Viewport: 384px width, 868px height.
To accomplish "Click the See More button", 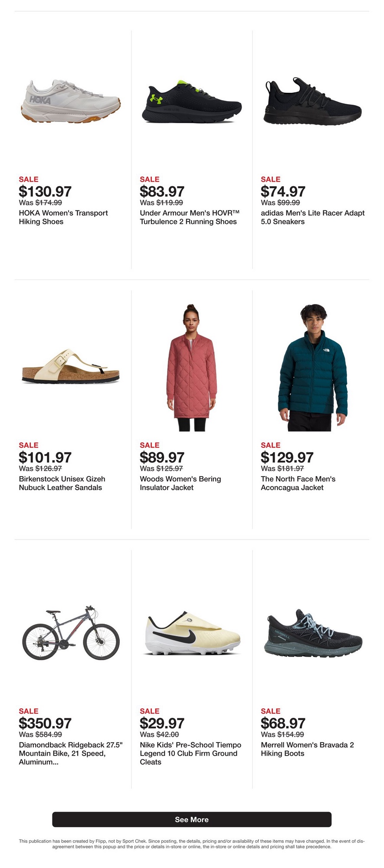I will [x=192, y=819].
